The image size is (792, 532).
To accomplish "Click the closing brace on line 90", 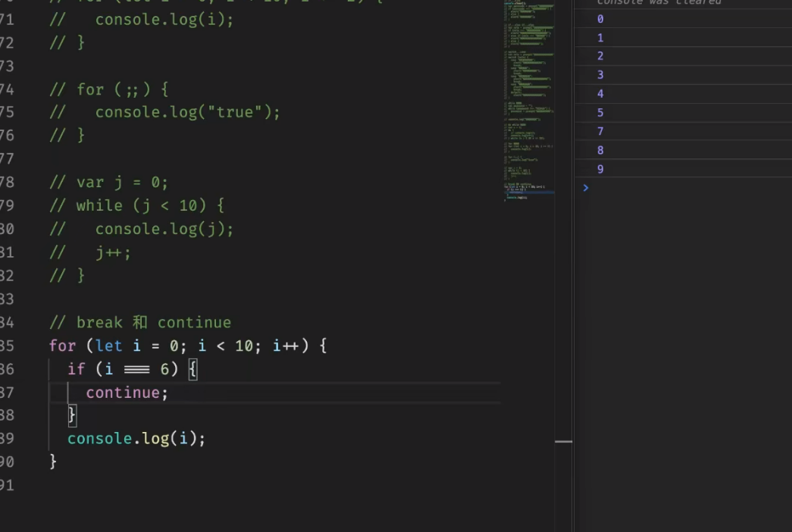I will (x=52, y=461).
